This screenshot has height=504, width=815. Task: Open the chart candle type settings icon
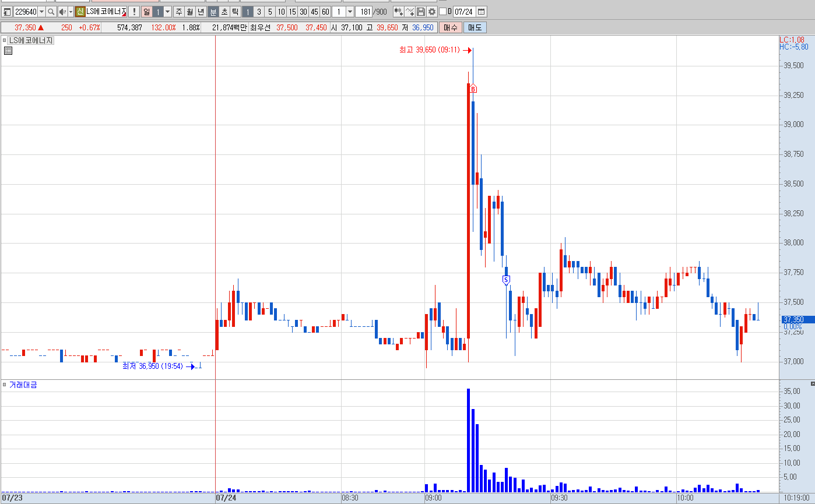[x=398, y=12]
